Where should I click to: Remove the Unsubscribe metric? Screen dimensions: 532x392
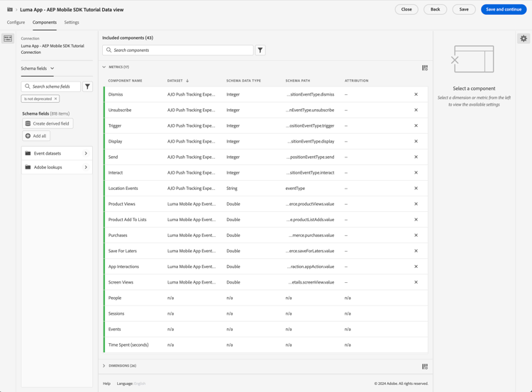[416, 110]
